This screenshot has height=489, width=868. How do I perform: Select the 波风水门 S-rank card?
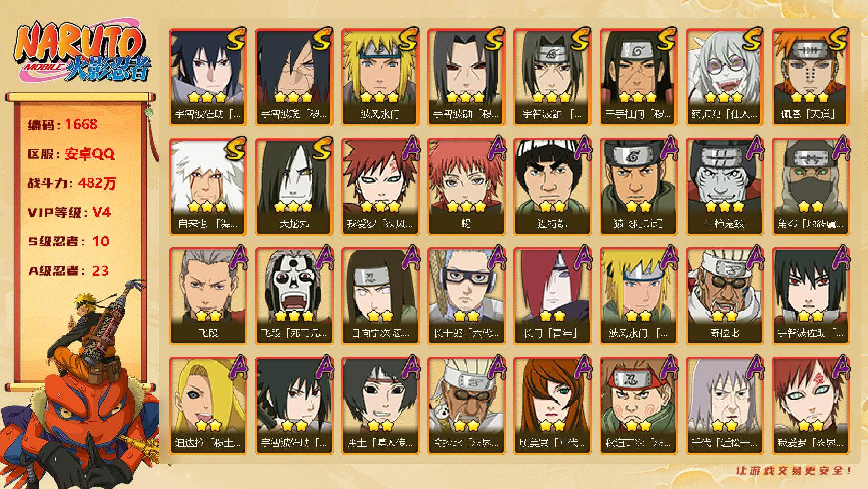click(380, 77)
